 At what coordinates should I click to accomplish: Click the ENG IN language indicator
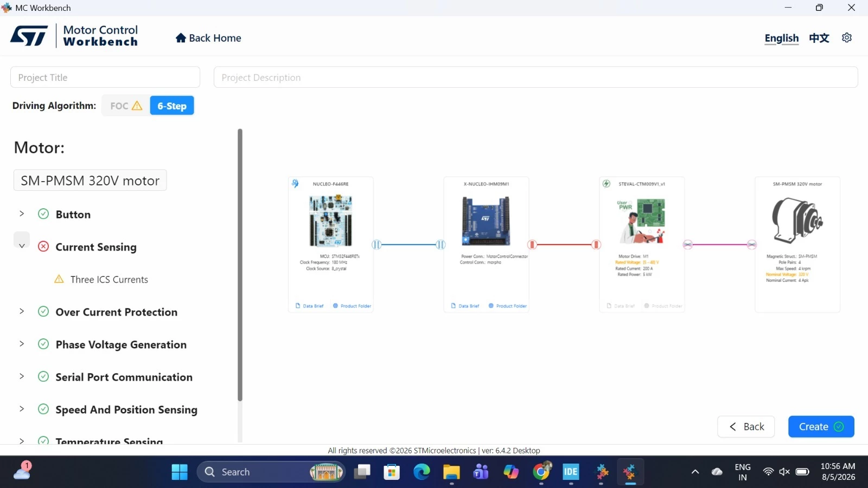point(743,472)
